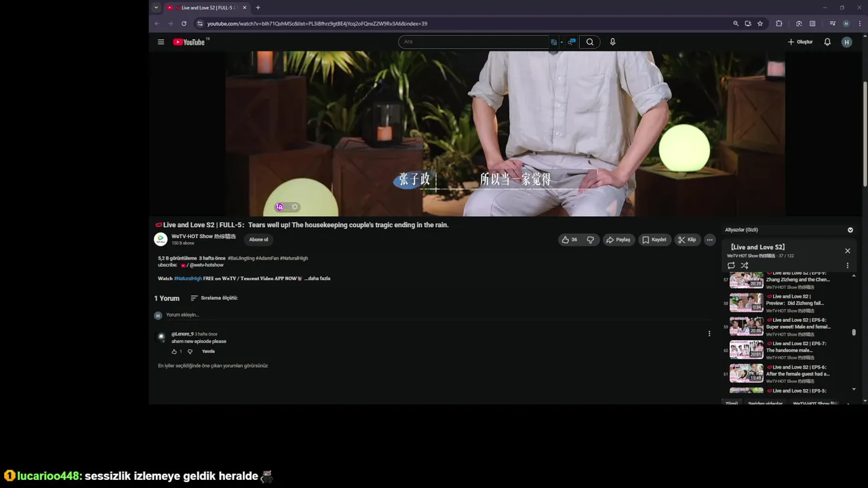Select the Serideki videolar chip
This screenshot has height=488, width=868.
coord(765,403)
